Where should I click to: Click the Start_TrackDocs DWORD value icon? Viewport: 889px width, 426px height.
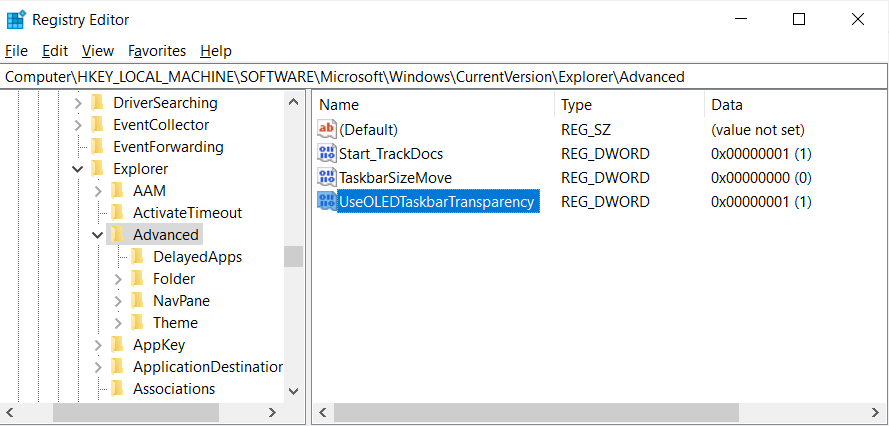tap(327, 153)
